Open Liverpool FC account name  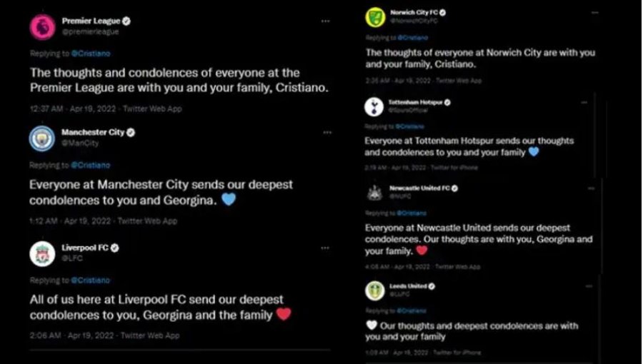[x=85, y=248]
